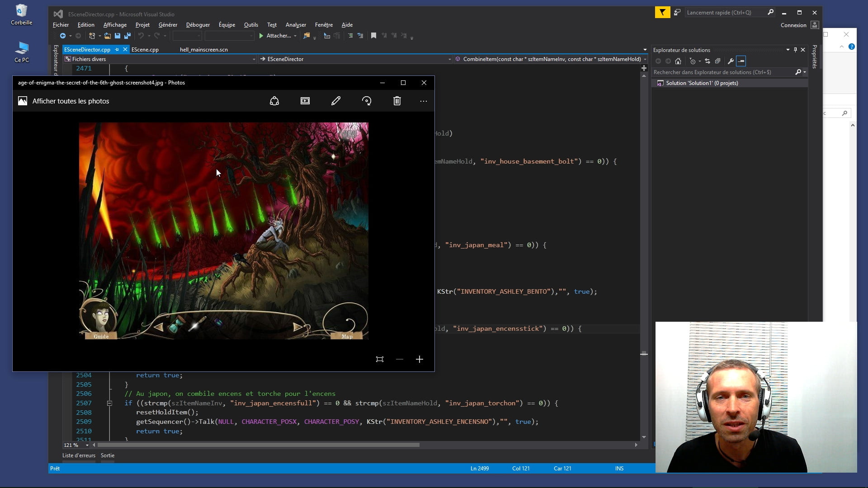Toggle pin on Solution Explorer panel
The image size is (868, 488).
(x=796, y=50)
